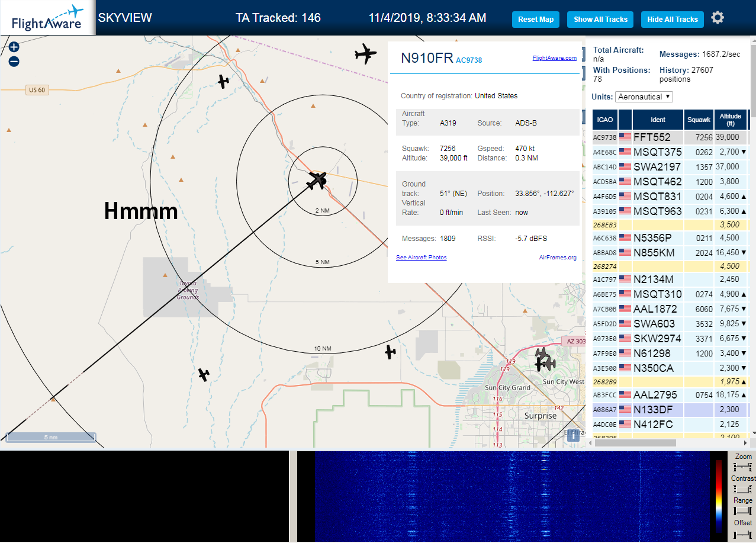Click the US flag in N855KM row
Viewport: 756px width, 543px height.
tap(625, 253)
